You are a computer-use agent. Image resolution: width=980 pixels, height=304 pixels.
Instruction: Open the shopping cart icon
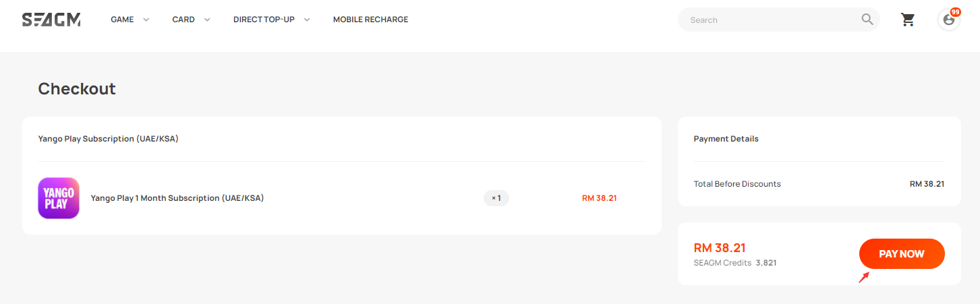tap(909, 20)
